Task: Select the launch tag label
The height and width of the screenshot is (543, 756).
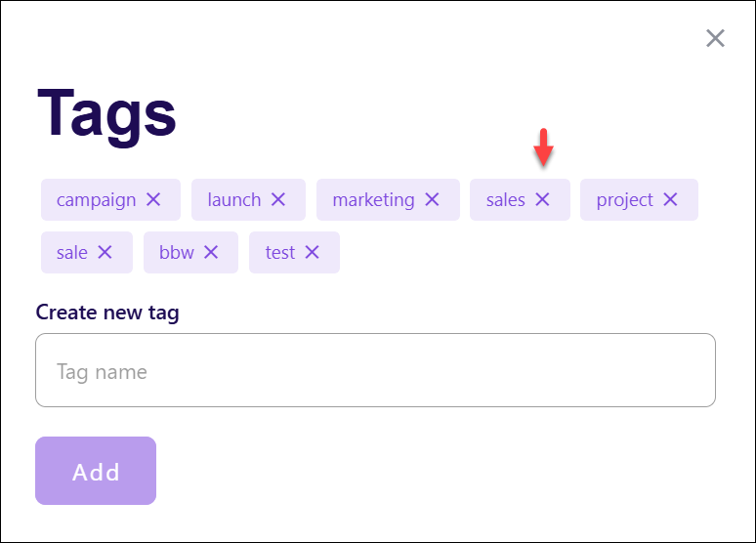Action: coord(233,199)
